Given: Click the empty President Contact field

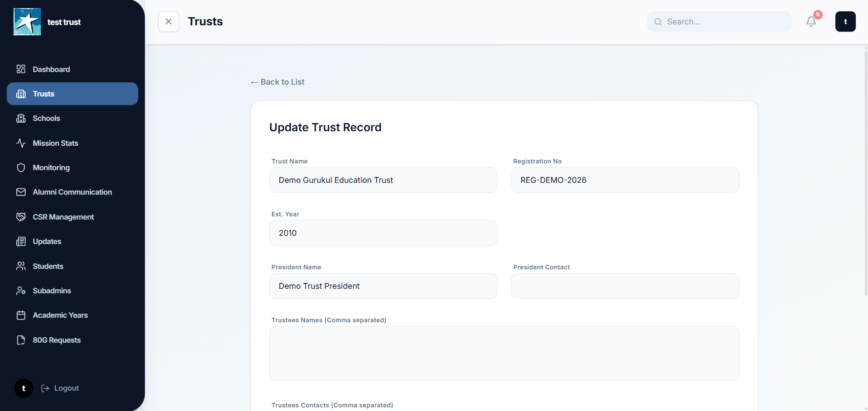Looking at the screenshot, I should [625, 286].
